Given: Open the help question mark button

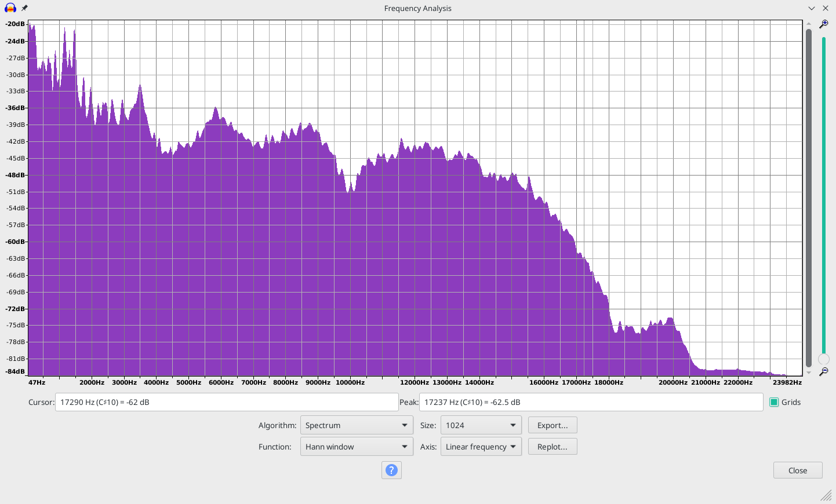Looking at the screenshot, I should click(391, 470).
